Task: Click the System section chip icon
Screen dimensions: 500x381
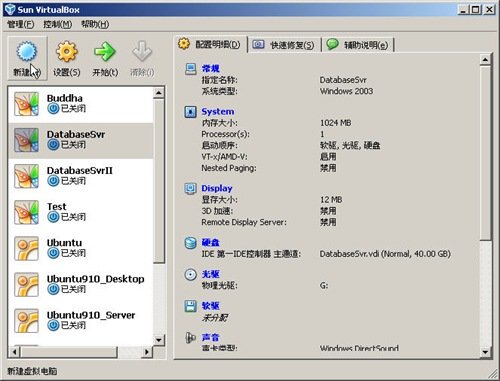Action: click(190, 112)
